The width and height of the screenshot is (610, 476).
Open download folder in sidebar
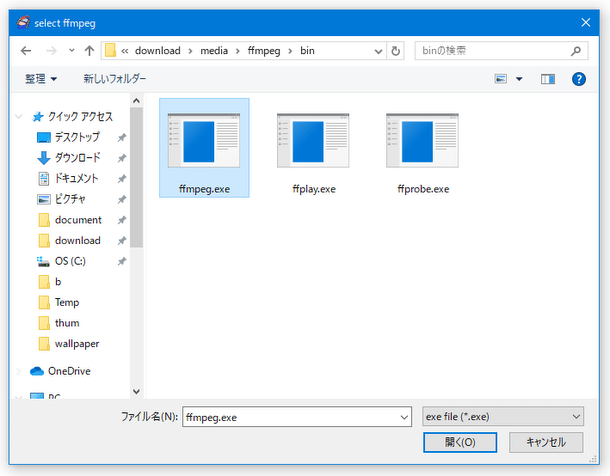click(70, 240)
